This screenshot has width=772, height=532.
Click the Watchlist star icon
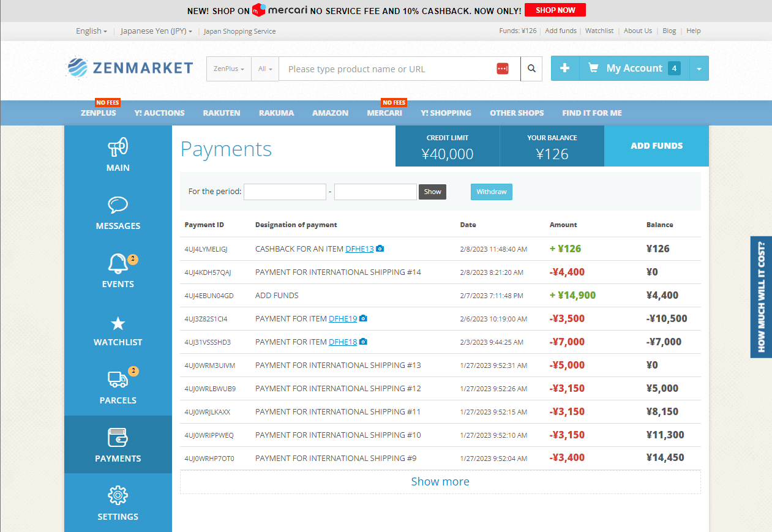(118, 324)
